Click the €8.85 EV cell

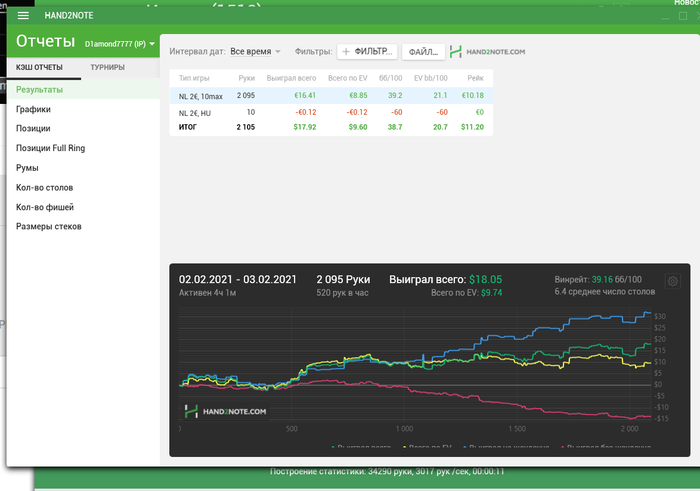coord(358,96)
